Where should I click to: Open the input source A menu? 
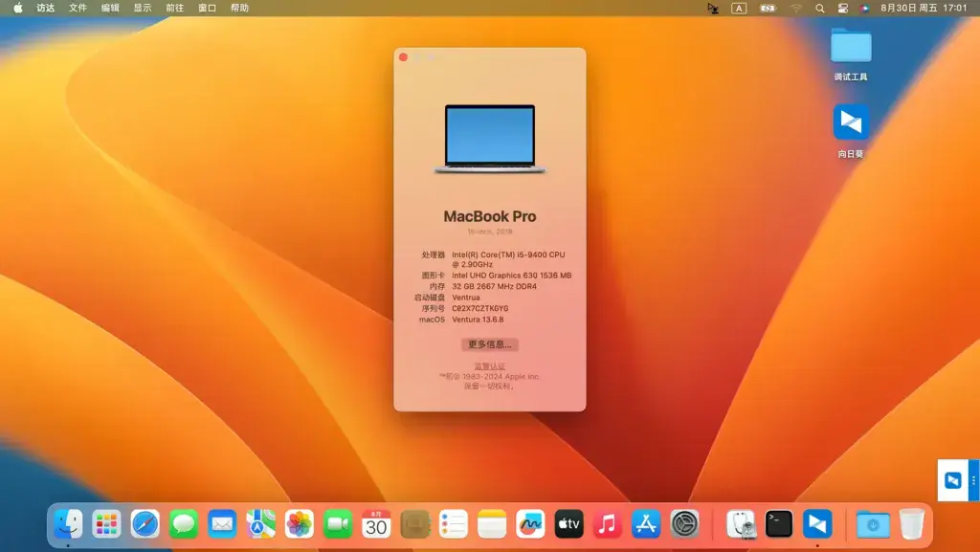pos(739,8)
